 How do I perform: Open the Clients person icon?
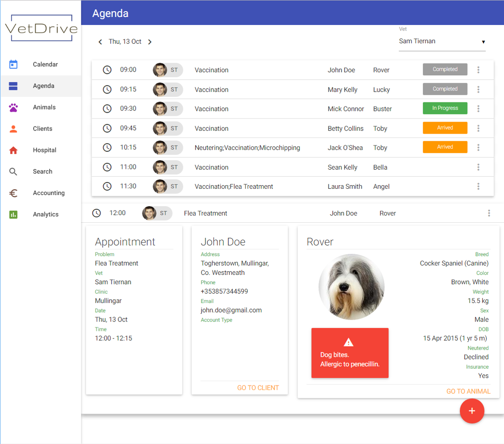click(13, 129)
